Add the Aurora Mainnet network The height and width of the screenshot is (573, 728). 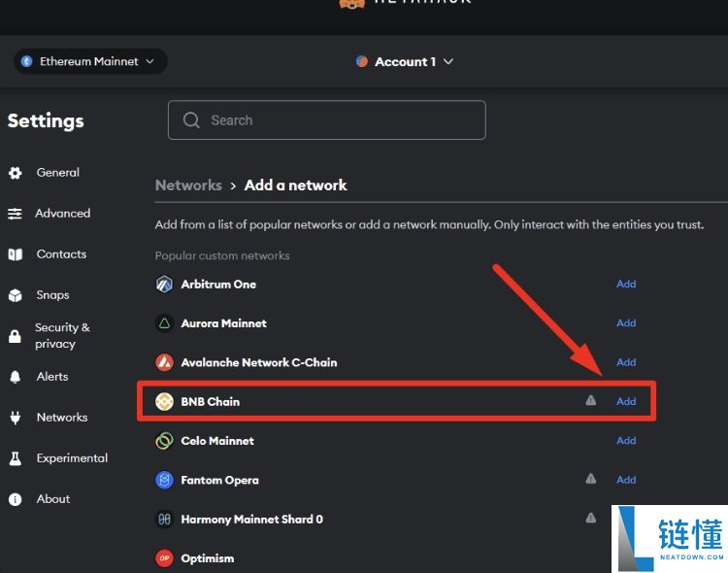626,323
